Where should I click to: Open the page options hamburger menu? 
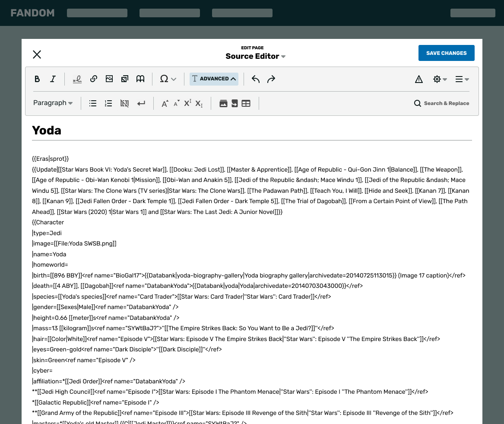point(462,79)
